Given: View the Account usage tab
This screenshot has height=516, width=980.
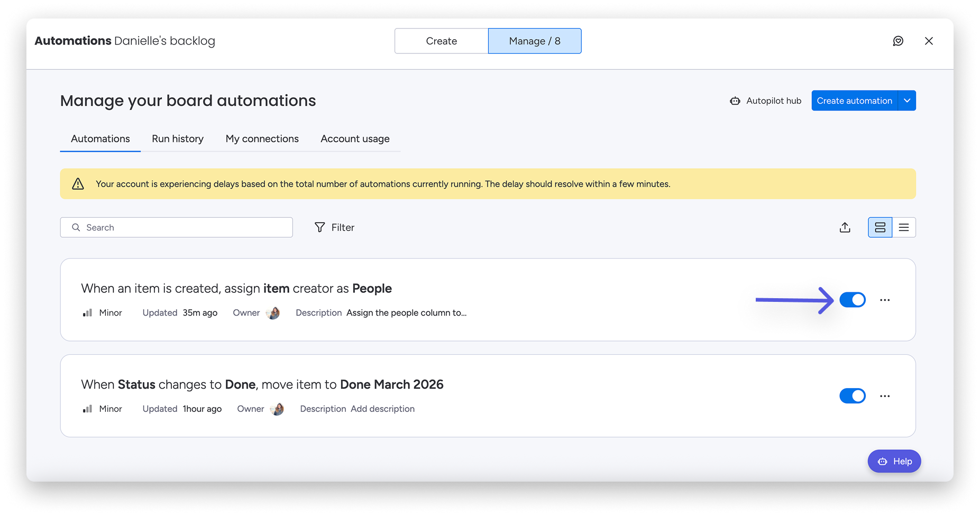Looking at the screenshot, I should point(355,139).
